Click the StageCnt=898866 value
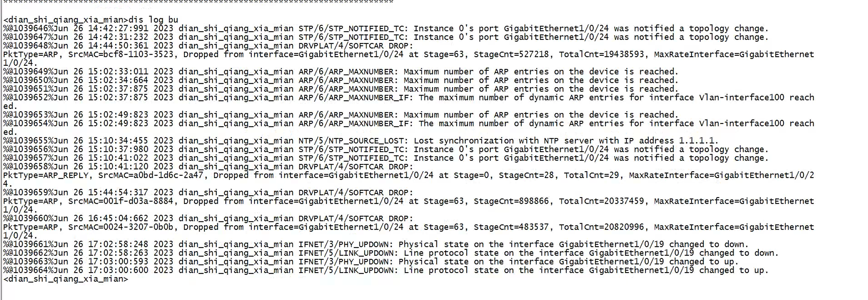Screen dimensions: 868x300 (511, 201)
